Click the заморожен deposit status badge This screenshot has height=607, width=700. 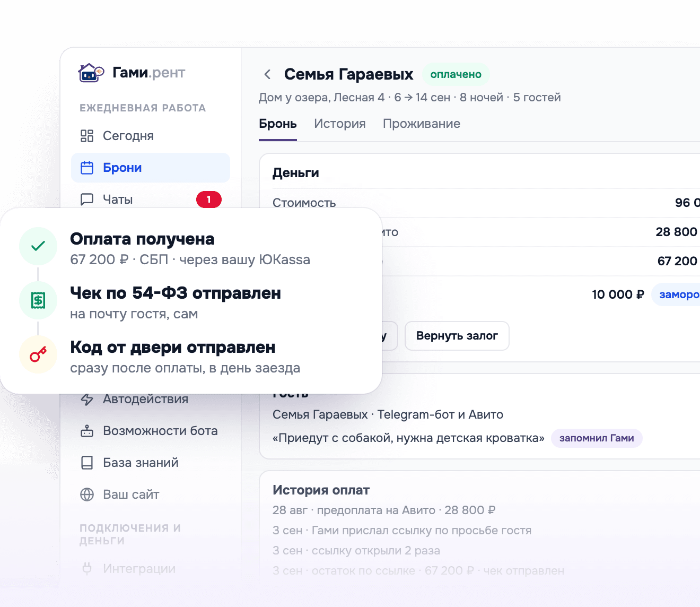[x=676, y=294]
